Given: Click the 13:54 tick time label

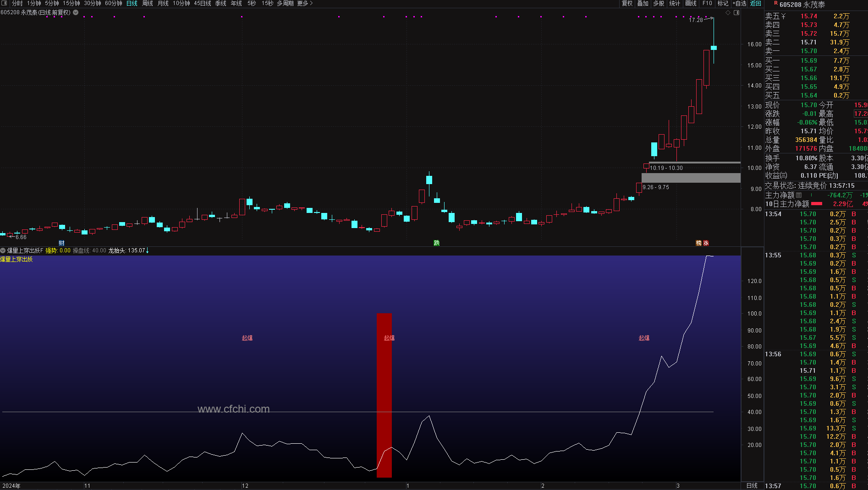Looking at the screenshot, I should (x=773, y=214).
